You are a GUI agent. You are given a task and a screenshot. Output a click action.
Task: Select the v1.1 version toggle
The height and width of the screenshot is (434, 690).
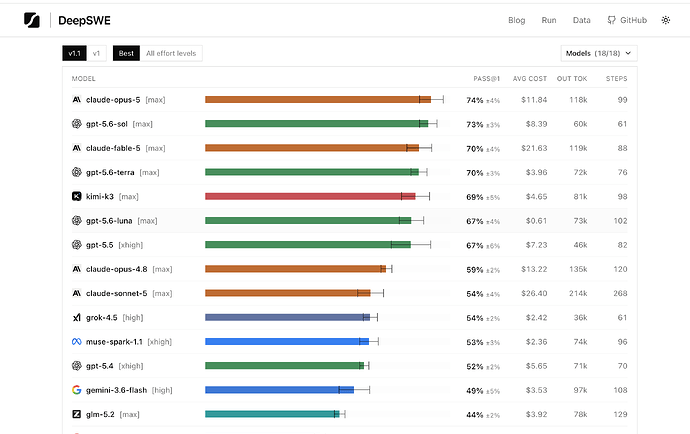coord(74,53)
